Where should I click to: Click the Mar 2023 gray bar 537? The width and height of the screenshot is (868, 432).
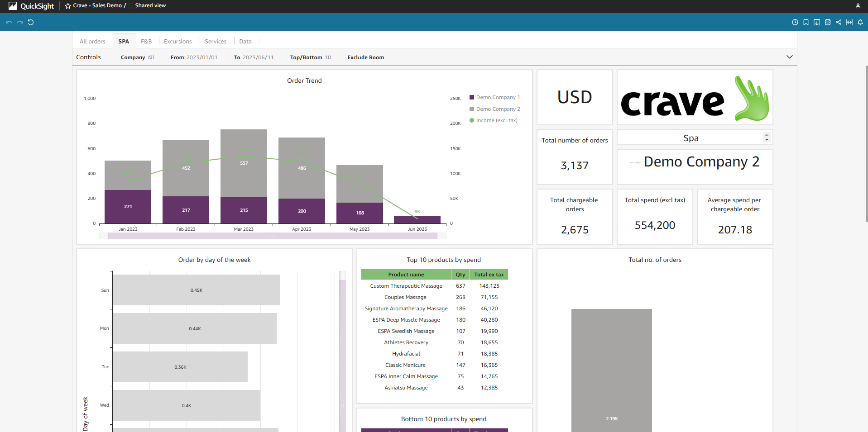pos(244,163)
